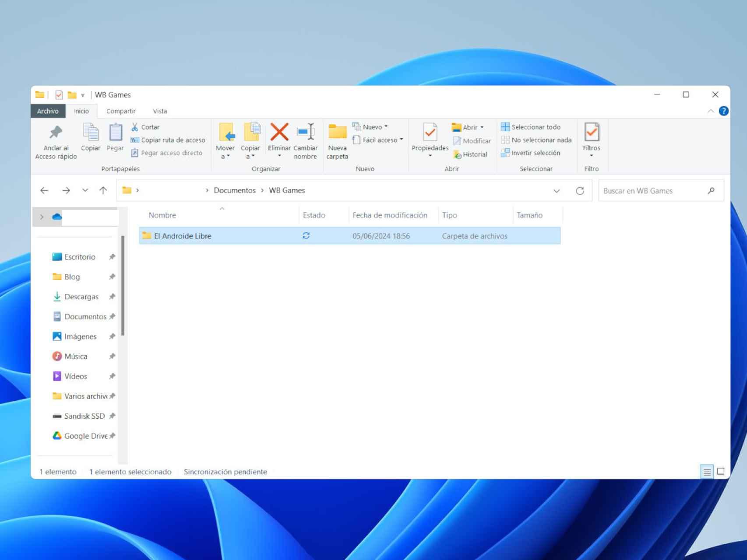Switch to large icons view in status bar
This screenshot has height=560, width=747.
click(721, 472)
